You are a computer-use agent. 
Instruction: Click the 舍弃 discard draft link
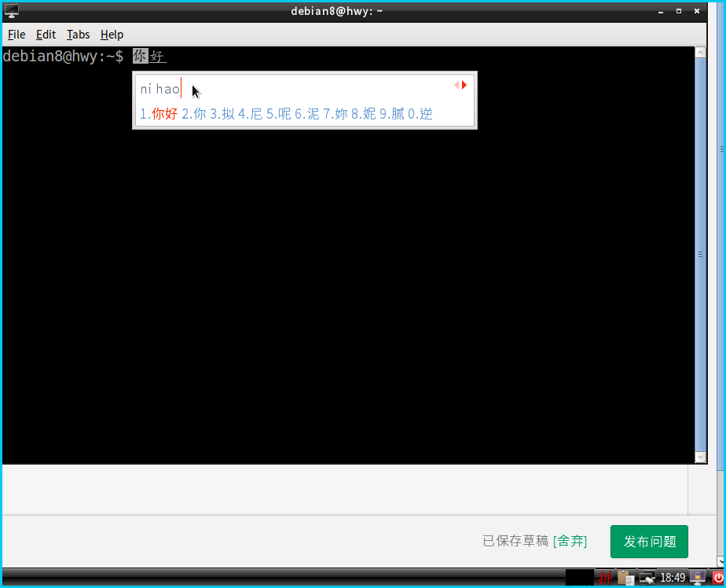(x=570, y=541)
